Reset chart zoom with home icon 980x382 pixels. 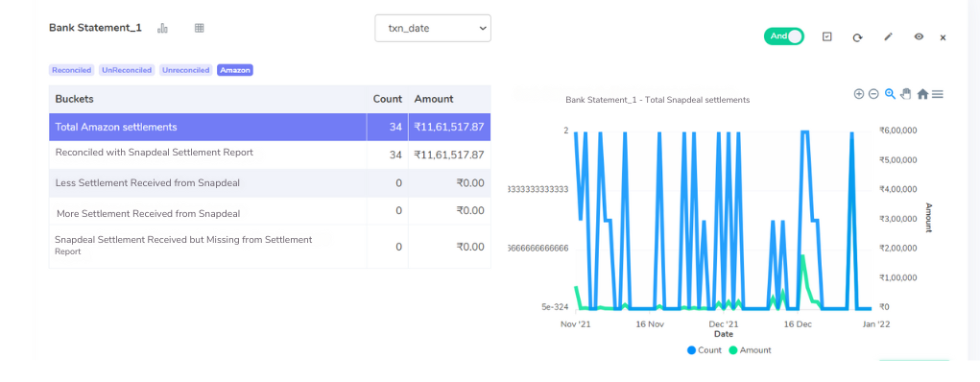coord(922,94)
